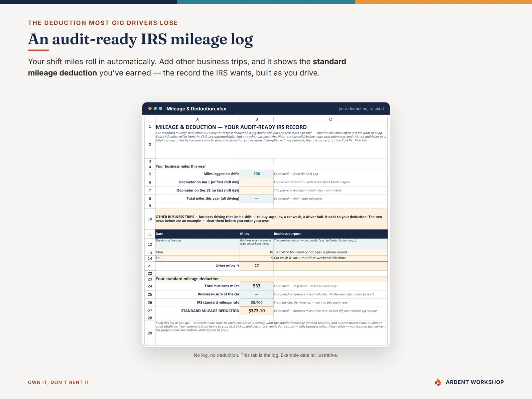Click 'Calculated — end − start odometer' note
This screenshot has height=399, width=532.
(x=298, y=199)
